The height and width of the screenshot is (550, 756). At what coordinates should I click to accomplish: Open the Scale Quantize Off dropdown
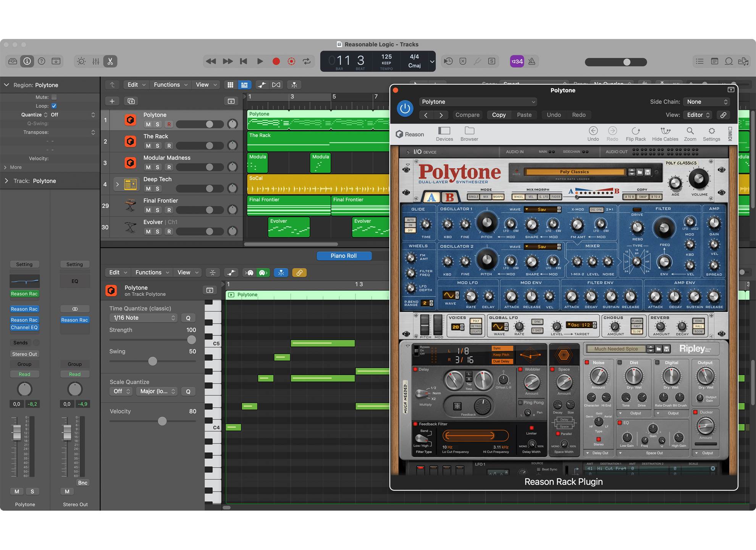tap(121, 391)
